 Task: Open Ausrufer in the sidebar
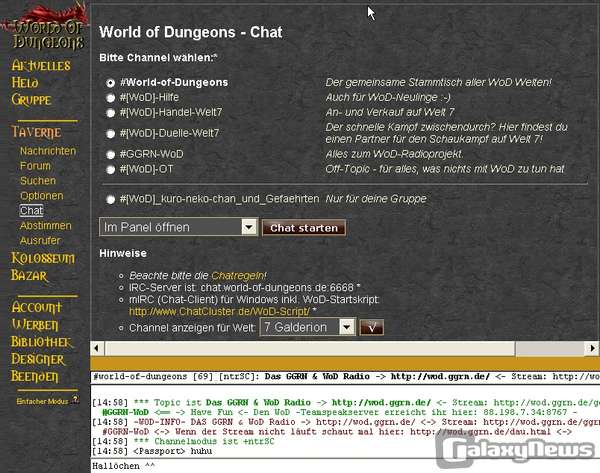pos(40,240)
